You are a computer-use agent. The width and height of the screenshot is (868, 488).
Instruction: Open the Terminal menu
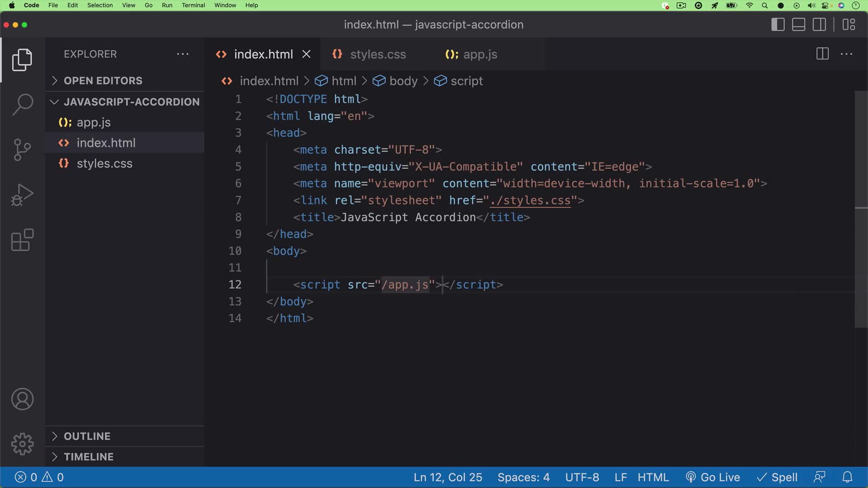coord(193,5)
